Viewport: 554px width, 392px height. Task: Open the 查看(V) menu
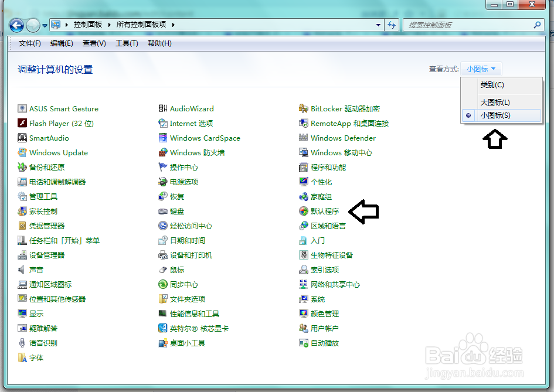[x=94, y=43]
